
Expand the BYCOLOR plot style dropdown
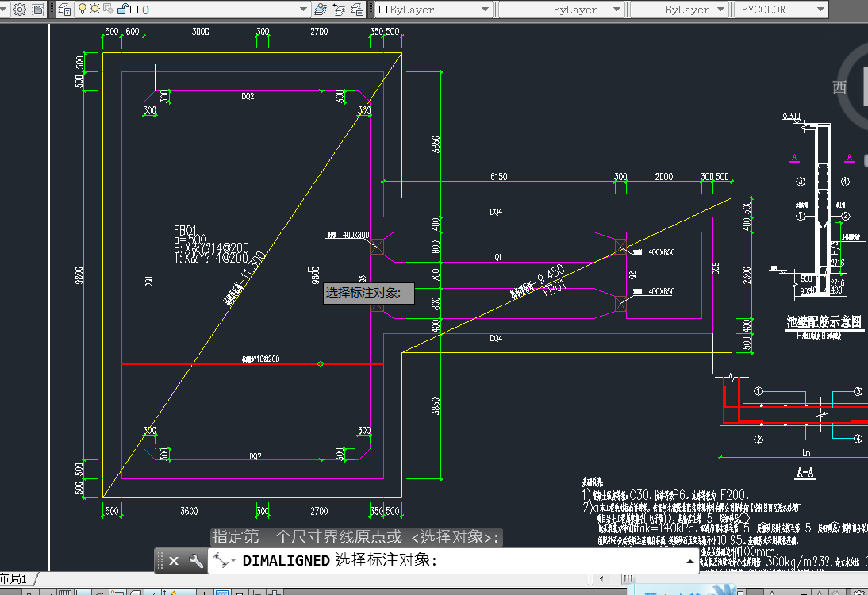pos(820,10)
